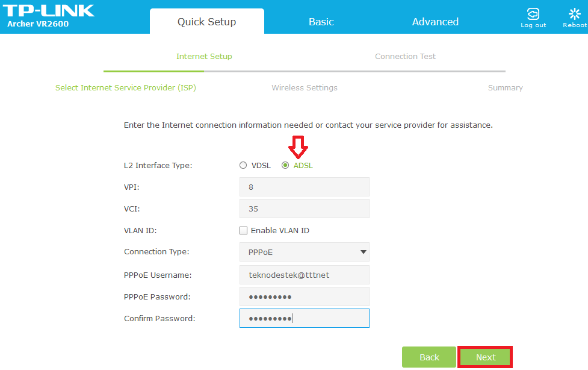Select the VDSL interface type
The height and width of the screenshot is (370, 588).
pos(243,165)
